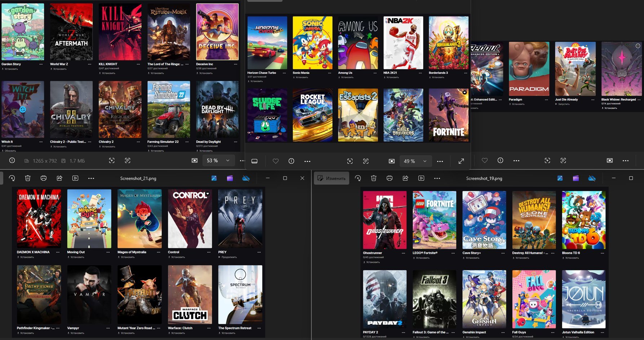Click OneDrive icon in Screenshot_19.png window
The width and height of the screenshot is (644, 340).
point(592,178)
